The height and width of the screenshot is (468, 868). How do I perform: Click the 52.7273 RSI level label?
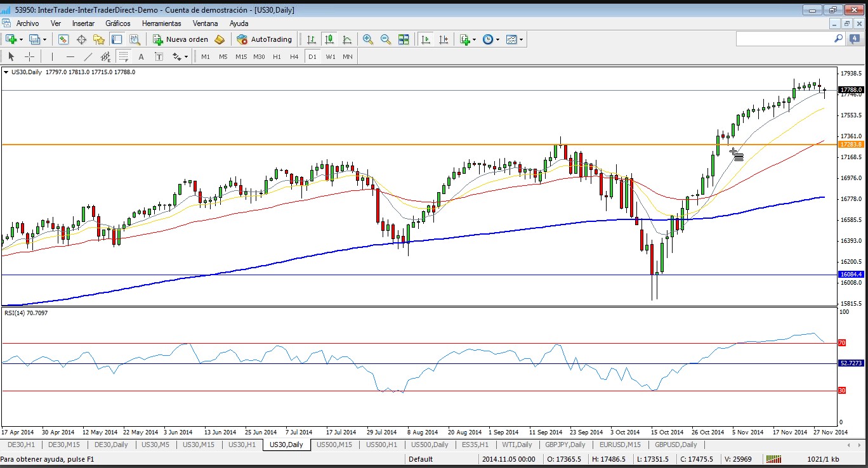(x=851, y=363)
